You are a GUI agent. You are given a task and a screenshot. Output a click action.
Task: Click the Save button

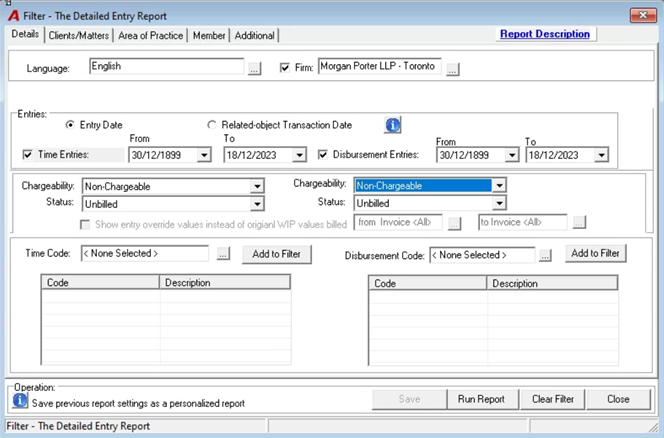tap(409, 399)
